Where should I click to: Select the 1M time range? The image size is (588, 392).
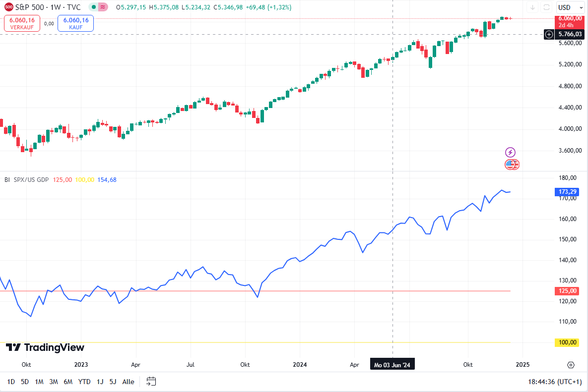[x=39, y=382]
